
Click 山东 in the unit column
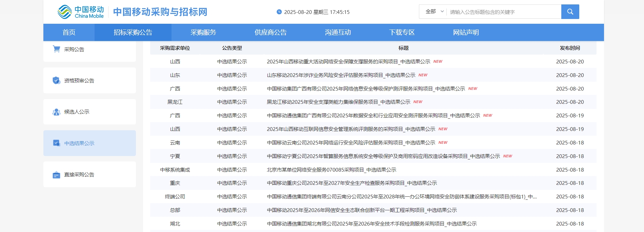[x=175, y=75]
